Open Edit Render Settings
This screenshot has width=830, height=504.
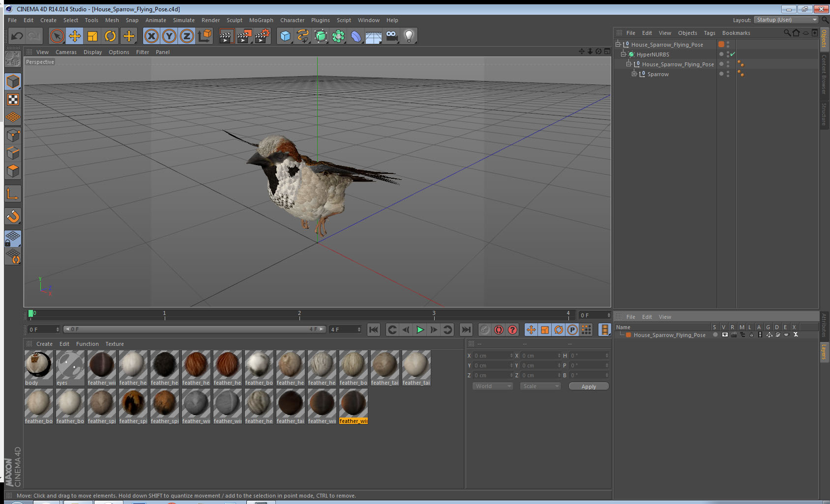point(263,36)
